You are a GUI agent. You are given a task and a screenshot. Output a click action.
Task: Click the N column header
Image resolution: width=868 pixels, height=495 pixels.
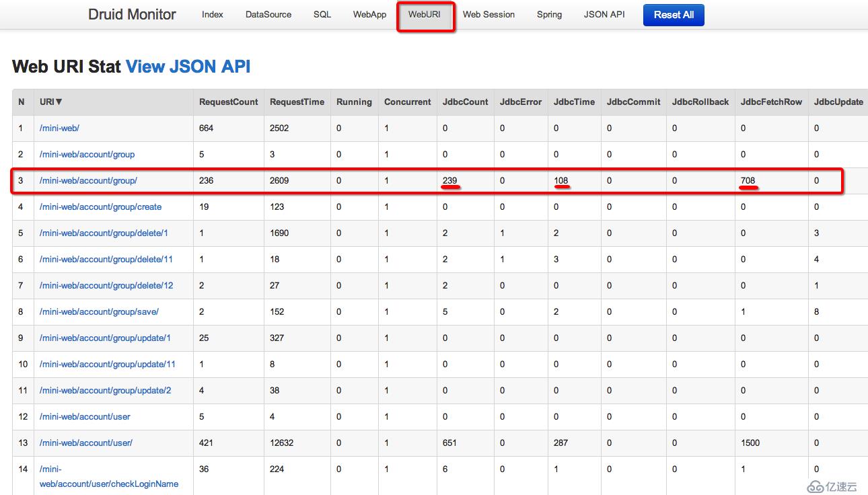[22, 102]
